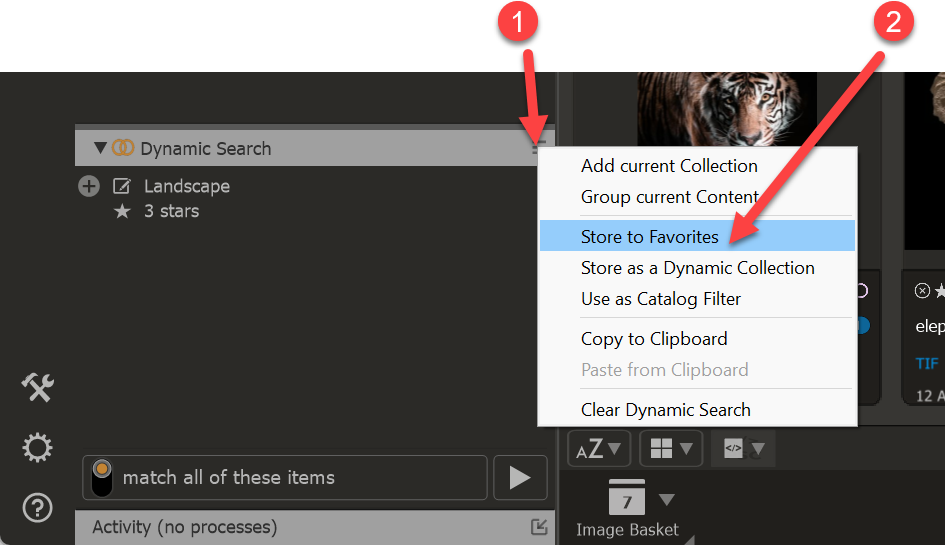The width and height of the screenshot is (945, 545).
Task: Open the grid view layout dropdown
Action: (671, 449)
